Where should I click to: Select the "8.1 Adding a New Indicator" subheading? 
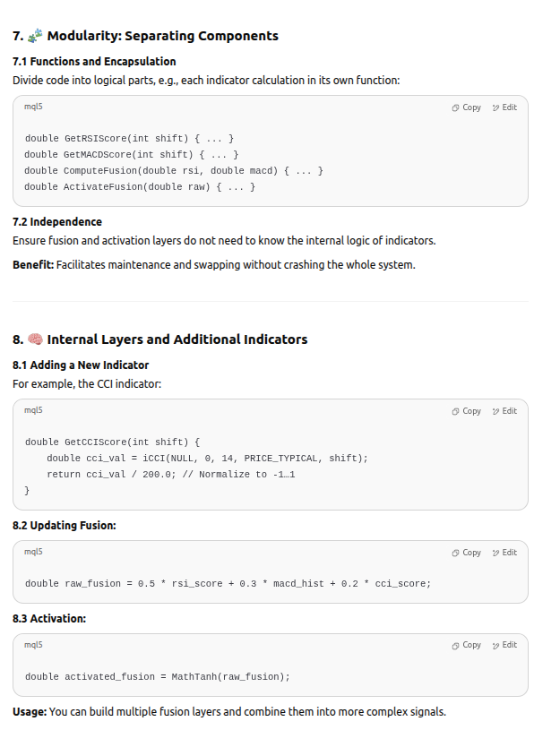tap(81, 365)
